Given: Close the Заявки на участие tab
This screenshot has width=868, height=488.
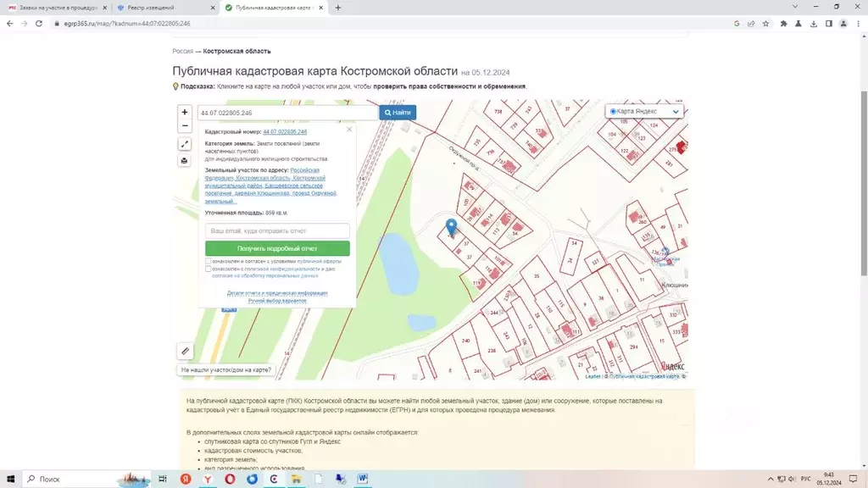Looking at the screenshot, I should (x=104, y=8).
